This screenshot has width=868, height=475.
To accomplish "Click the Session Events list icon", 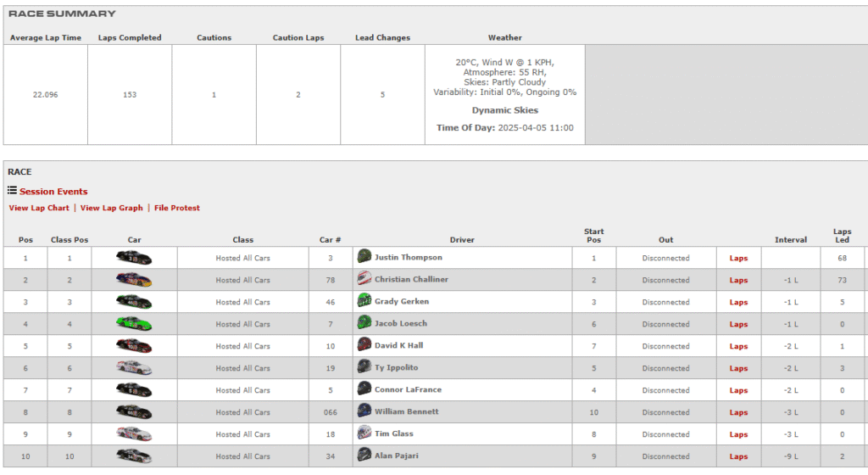I will coord(12,191).
